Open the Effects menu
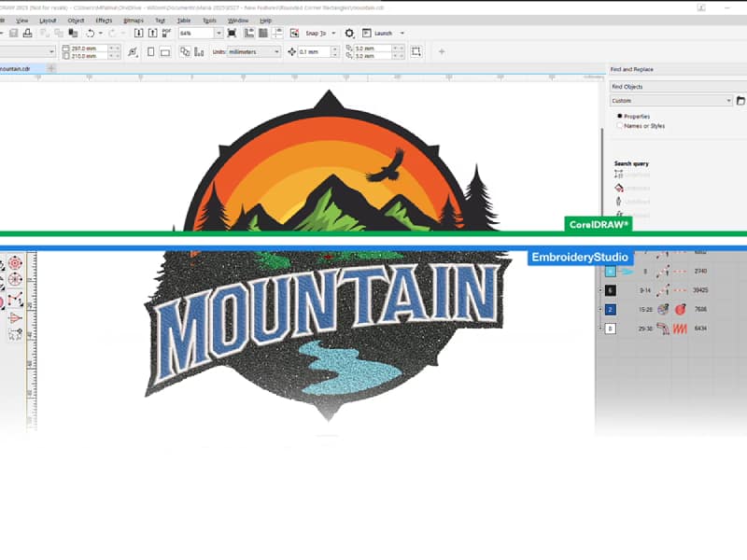The image size is (747, 560). [x=104, y=20]
